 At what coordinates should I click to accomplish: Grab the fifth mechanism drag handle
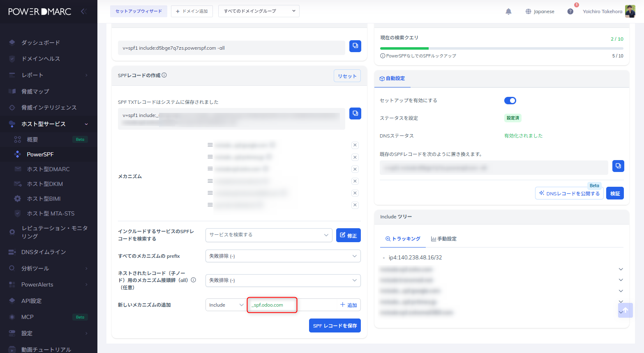coord(210,193)
